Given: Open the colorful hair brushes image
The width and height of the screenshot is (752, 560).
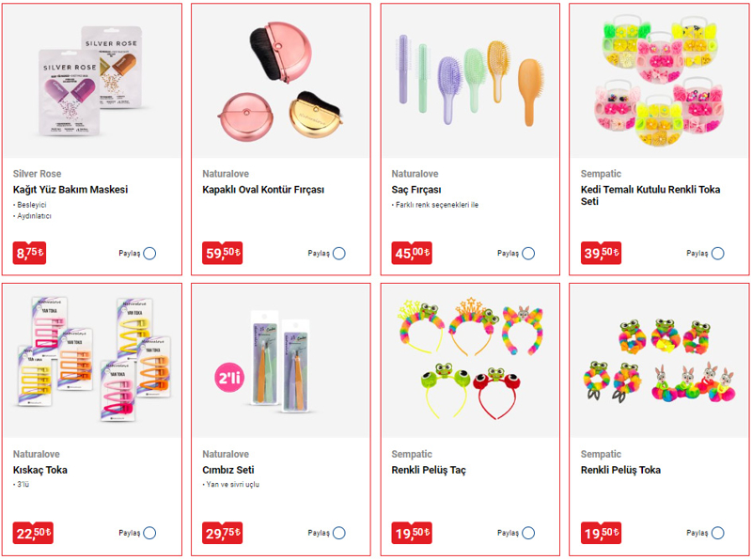Looking at the screenshot, I should click(471, 81).
